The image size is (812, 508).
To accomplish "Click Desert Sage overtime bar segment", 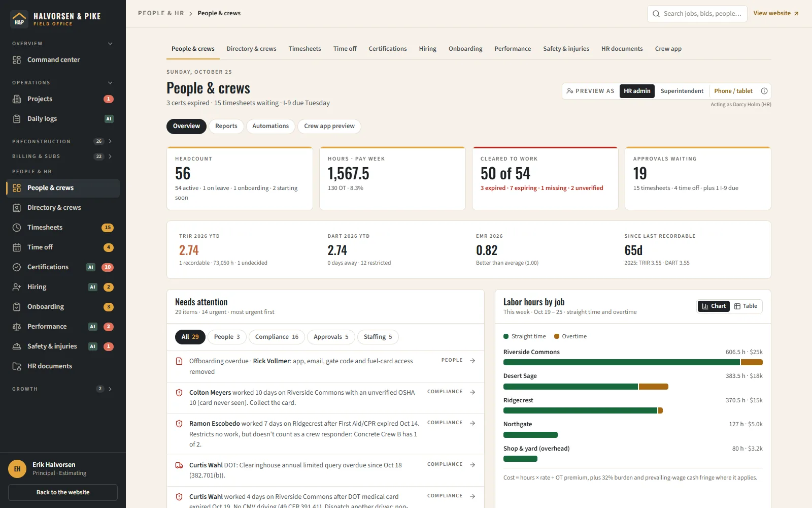I will (x=654, y=387).
